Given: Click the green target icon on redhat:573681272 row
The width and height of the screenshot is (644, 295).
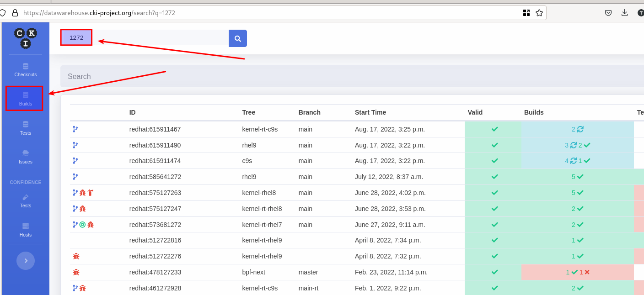Looking at the screenshot, I should [82, 225].
